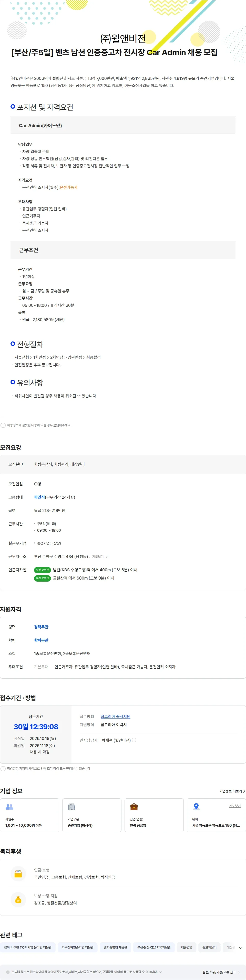Click the info icon beside 채용정보에 잘못된 내용

[x=3, y=425]
